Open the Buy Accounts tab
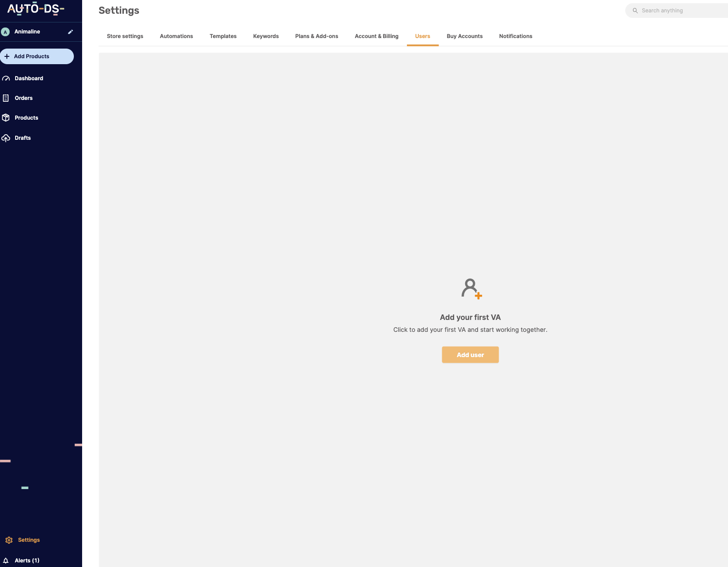 pyautogui.click(x=465, y=36)
